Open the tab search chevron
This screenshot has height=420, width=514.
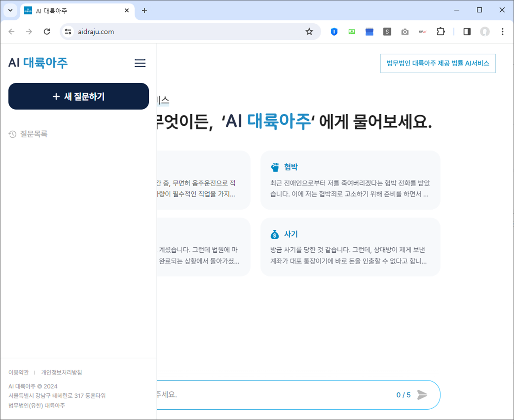[10, 10]
